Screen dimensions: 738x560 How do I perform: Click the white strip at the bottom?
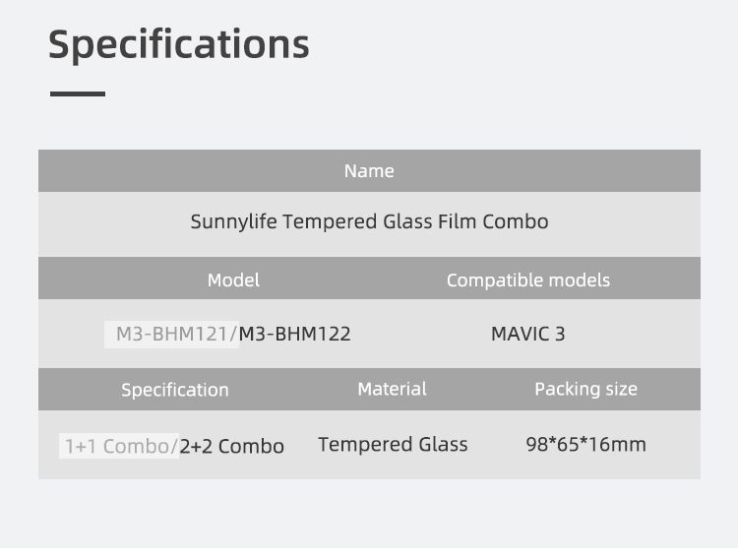point(369,553)
